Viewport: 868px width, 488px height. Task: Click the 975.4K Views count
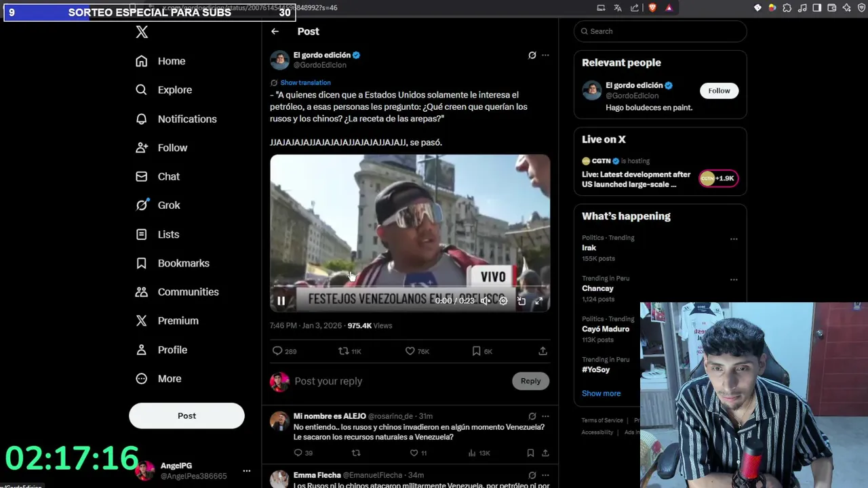[370, 326]
